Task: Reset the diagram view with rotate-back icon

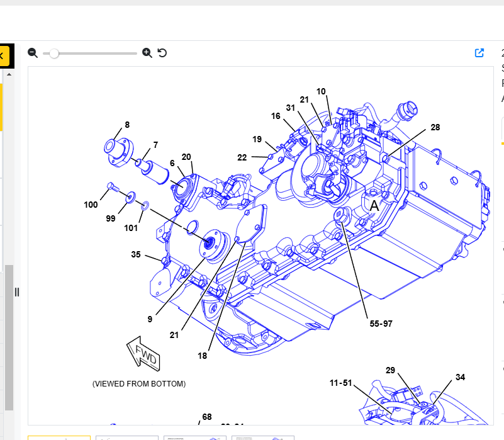Action: pos(162,53)
